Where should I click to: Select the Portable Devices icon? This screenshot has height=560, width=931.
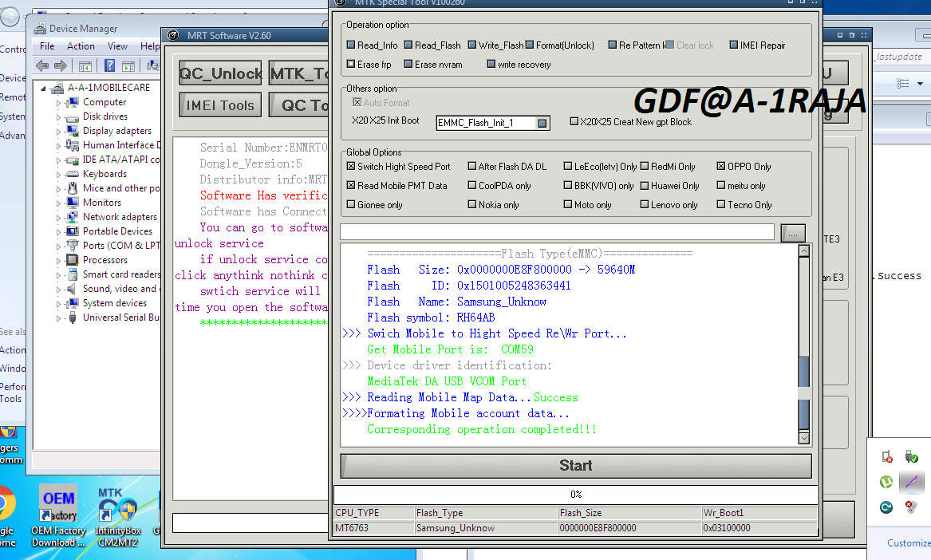73,231
